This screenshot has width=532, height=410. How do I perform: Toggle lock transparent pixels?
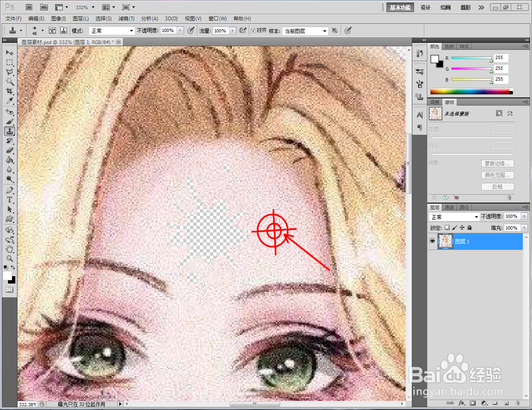tap(447, 227)
